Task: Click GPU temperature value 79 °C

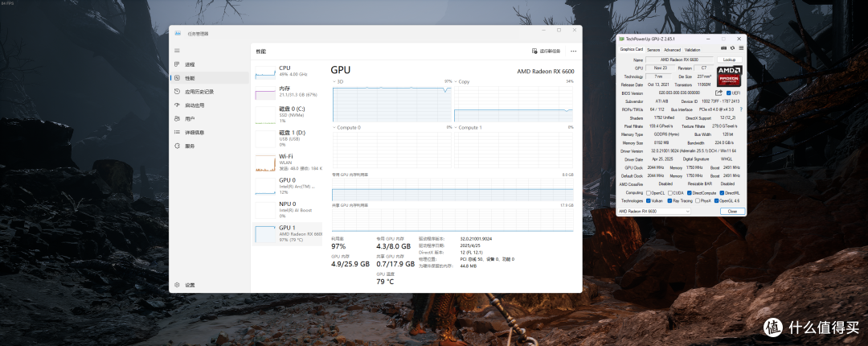Action: click(385, 282)
